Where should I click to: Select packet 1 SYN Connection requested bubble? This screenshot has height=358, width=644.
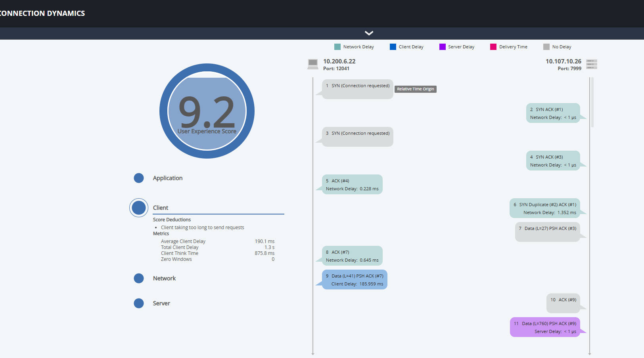click(x=357, y=89)
